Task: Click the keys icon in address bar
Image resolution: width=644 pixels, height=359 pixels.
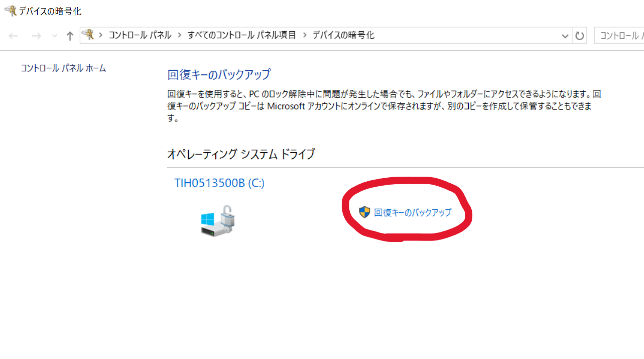Action: (x=88, y=35)
